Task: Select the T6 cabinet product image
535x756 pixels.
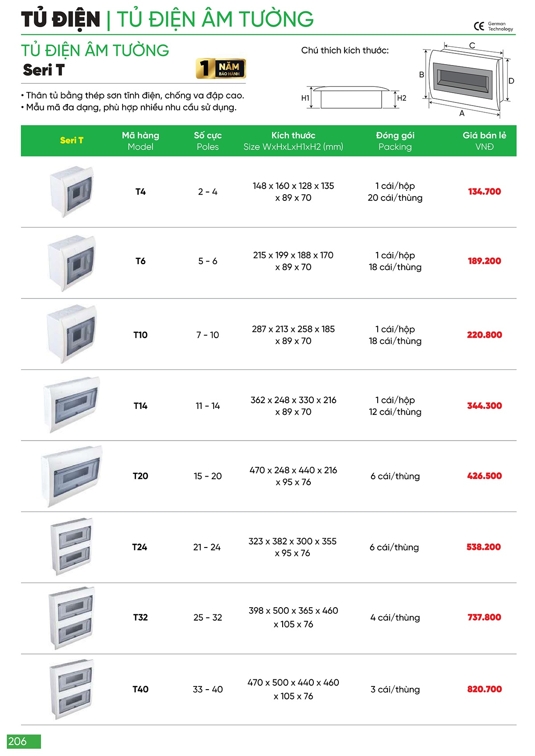Action: click(72, 263)
